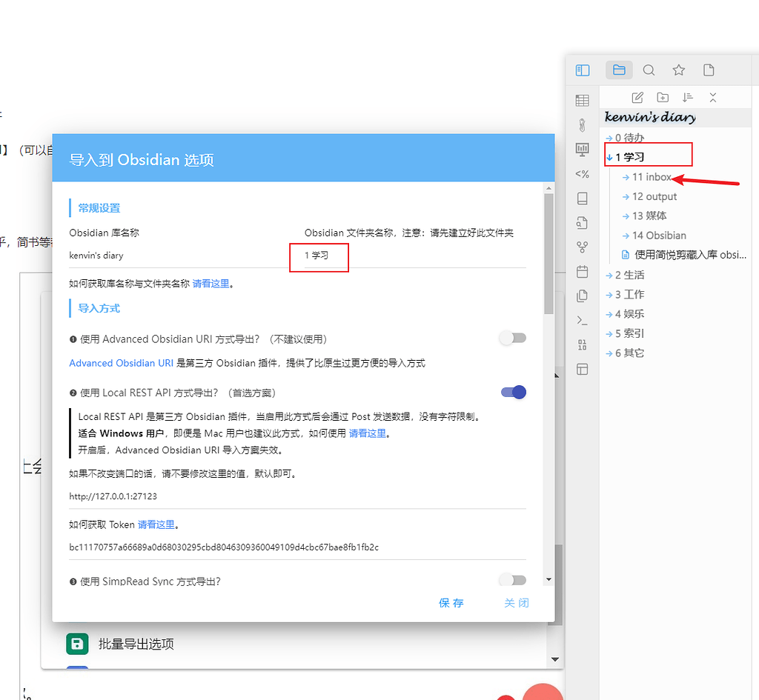Open the Advanced Obsidian URI link

click(x=121, y=363)
